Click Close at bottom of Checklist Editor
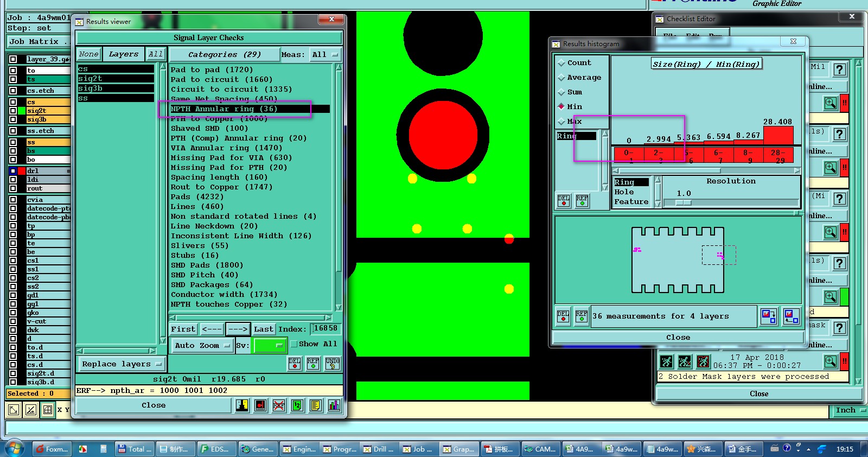Image resolution: width=868 pixels, height=457 pixels. 758,394
